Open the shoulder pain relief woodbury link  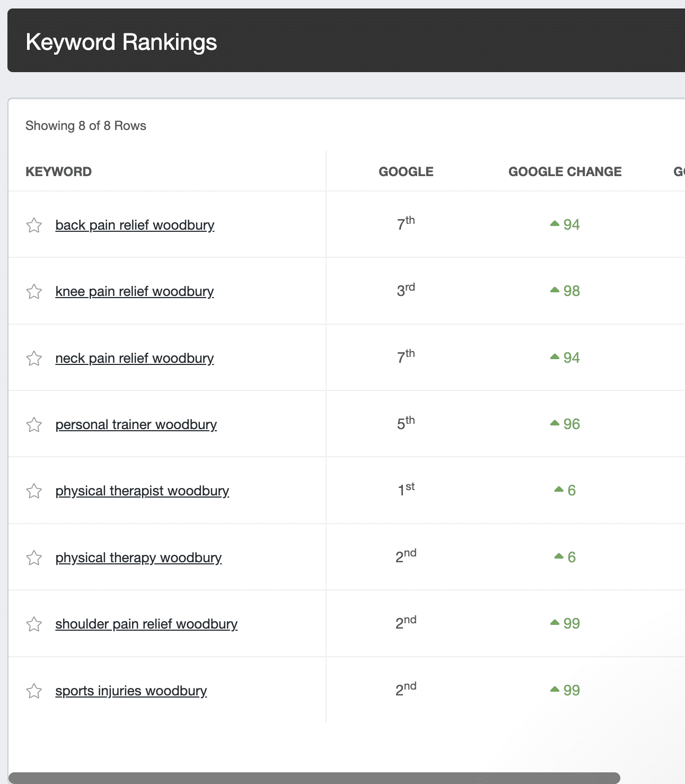click(146, 624)
